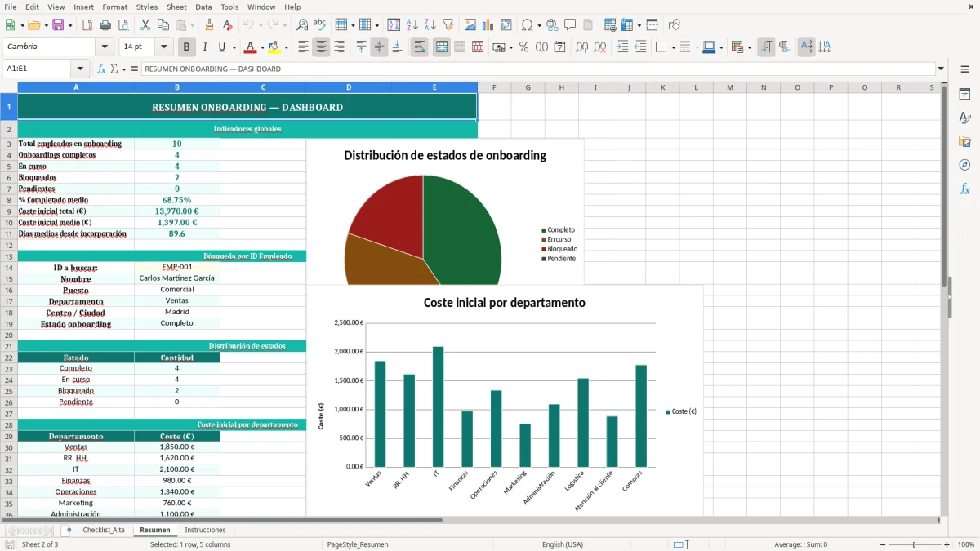
Task: Select cell EMP-001 ID a buscar
Action: coord(177,267)
